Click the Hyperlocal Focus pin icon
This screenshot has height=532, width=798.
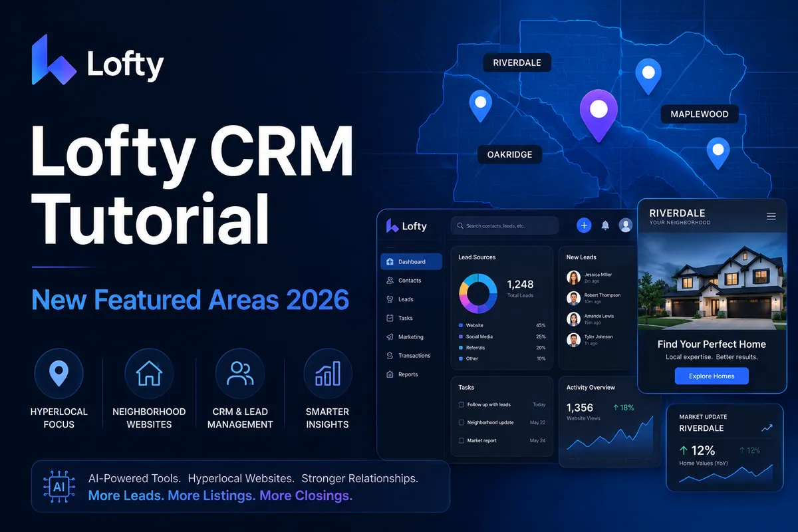[59, 374]
